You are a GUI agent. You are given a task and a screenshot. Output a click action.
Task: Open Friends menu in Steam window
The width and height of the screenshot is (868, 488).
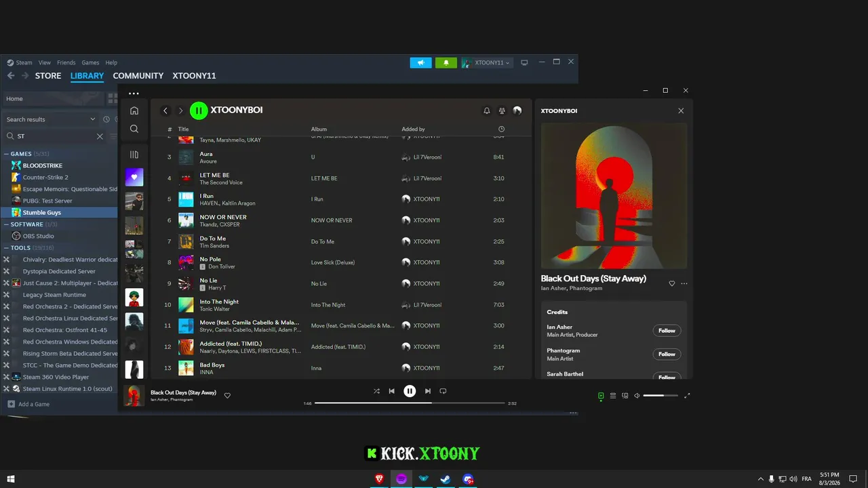tap(66, 62)
